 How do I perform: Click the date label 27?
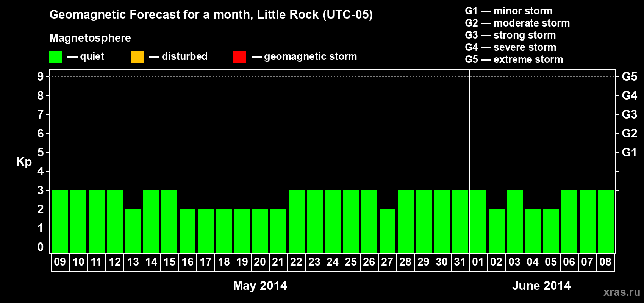coord(387,262)
